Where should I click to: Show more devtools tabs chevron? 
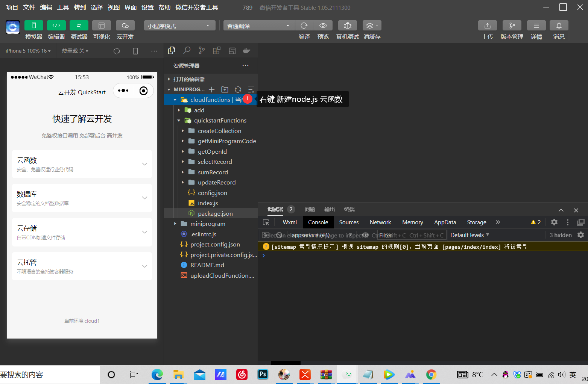click(498, 222)
